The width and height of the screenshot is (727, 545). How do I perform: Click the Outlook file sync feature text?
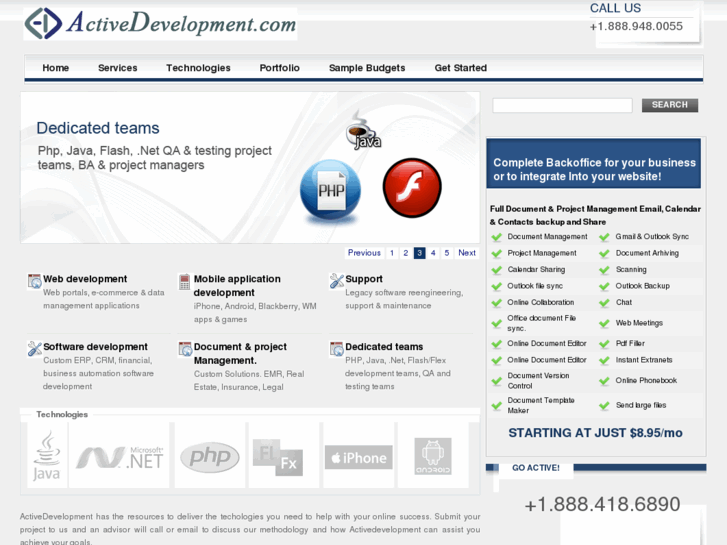pos(535,286)
